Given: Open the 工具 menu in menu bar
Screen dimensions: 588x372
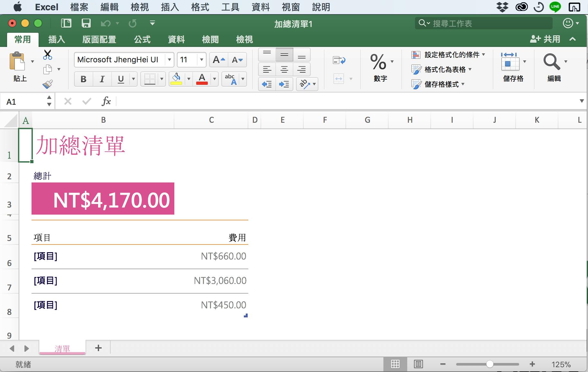Looking at the screenshot, I should coord(230,7).
